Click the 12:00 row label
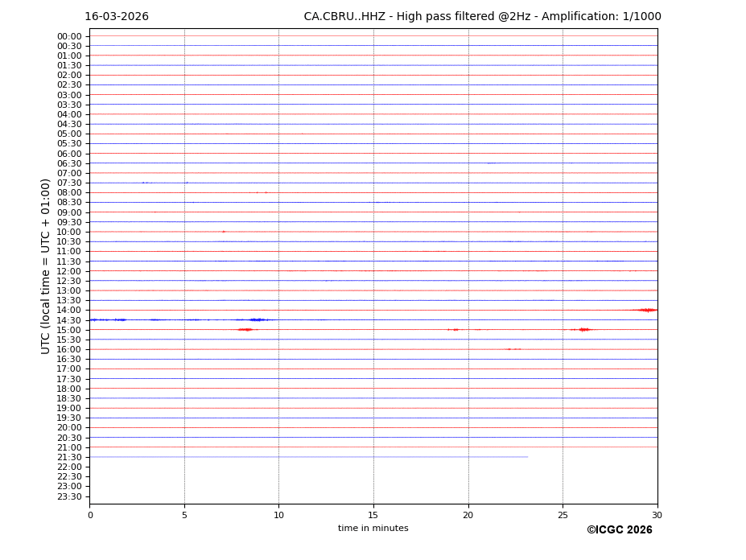746x560 pixels. 69,271
